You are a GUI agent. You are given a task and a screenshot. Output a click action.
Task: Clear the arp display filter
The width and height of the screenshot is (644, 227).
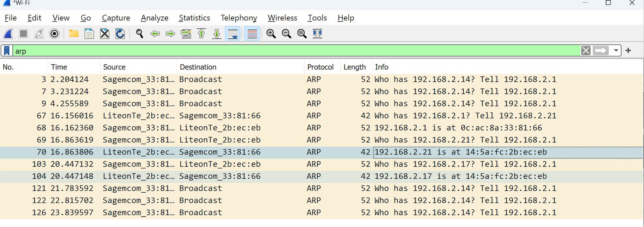pyautogui.click(x=586, y=50)
